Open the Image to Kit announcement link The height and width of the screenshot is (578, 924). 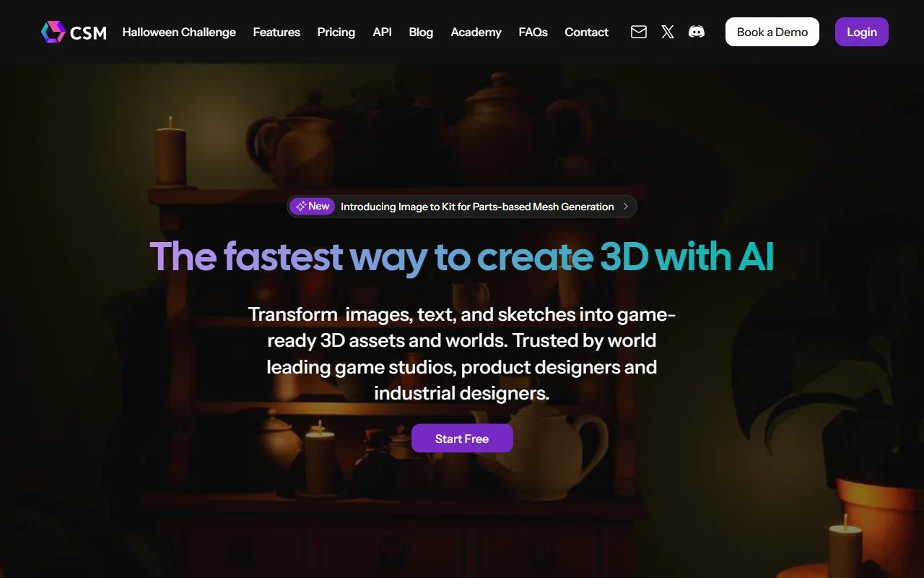click(477, 207)
